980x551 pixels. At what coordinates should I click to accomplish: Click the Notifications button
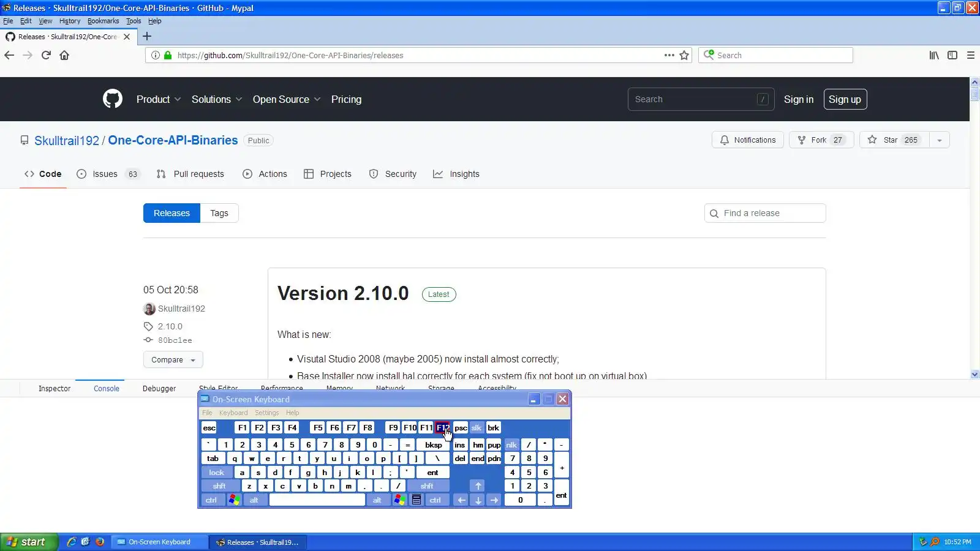[x=748, y=140]
